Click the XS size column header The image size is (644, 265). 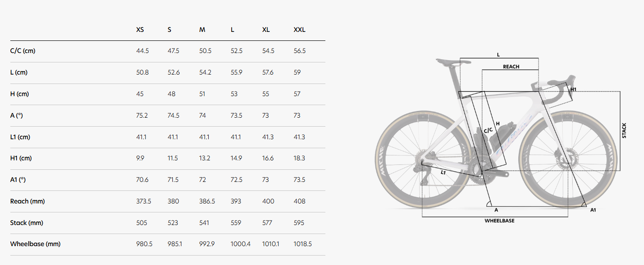pos(140,30)
